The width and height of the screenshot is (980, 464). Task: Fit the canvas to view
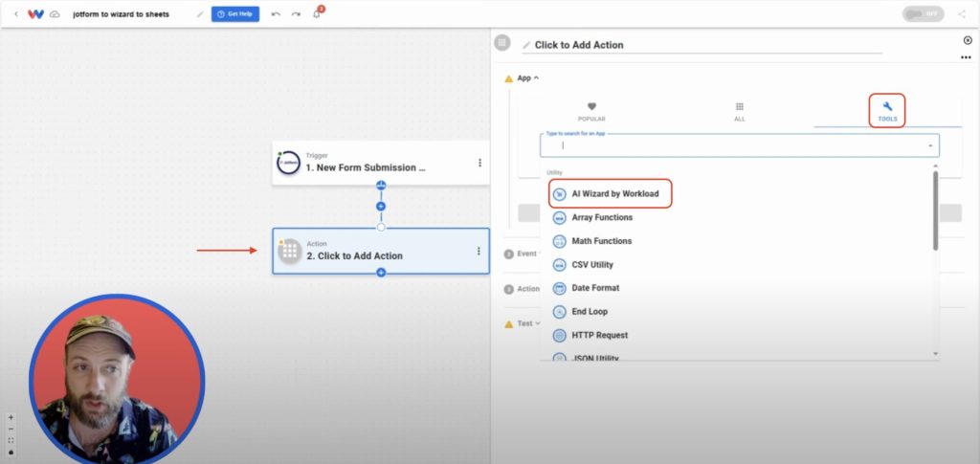tap(11, 440)
